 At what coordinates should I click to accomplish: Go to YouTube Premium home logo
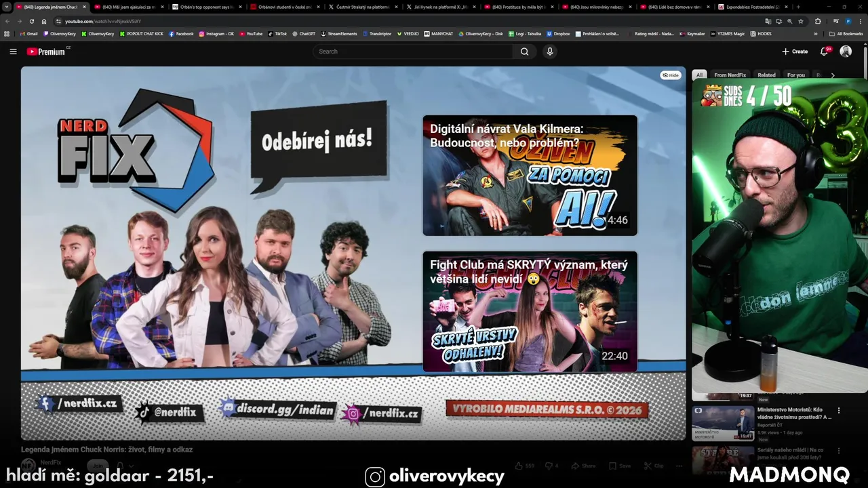pyautogui.click(x=46, y=52)
